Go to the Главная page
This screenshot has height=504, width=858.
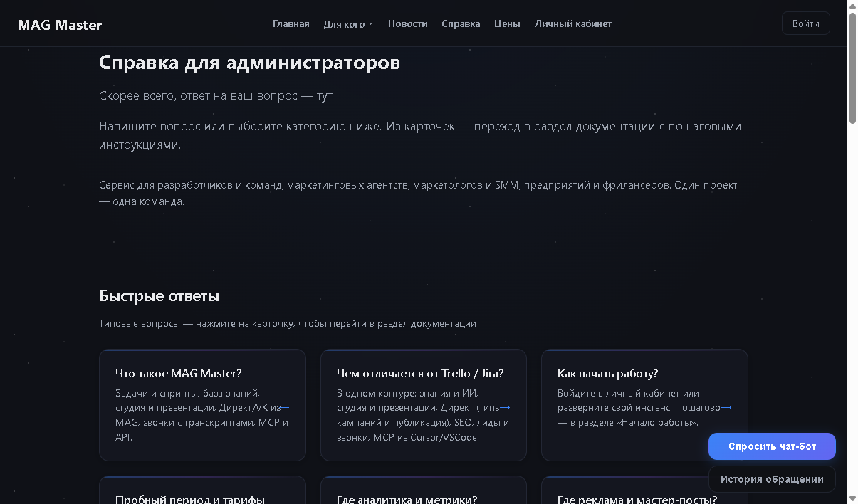[291, 23]
